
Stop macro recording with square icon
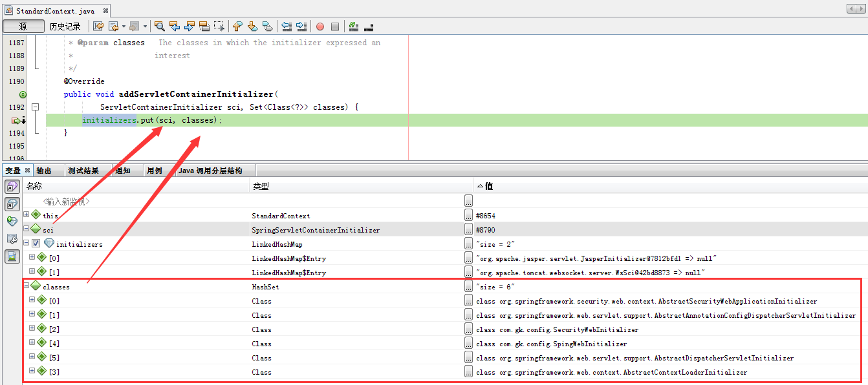[x=335, y=26]
